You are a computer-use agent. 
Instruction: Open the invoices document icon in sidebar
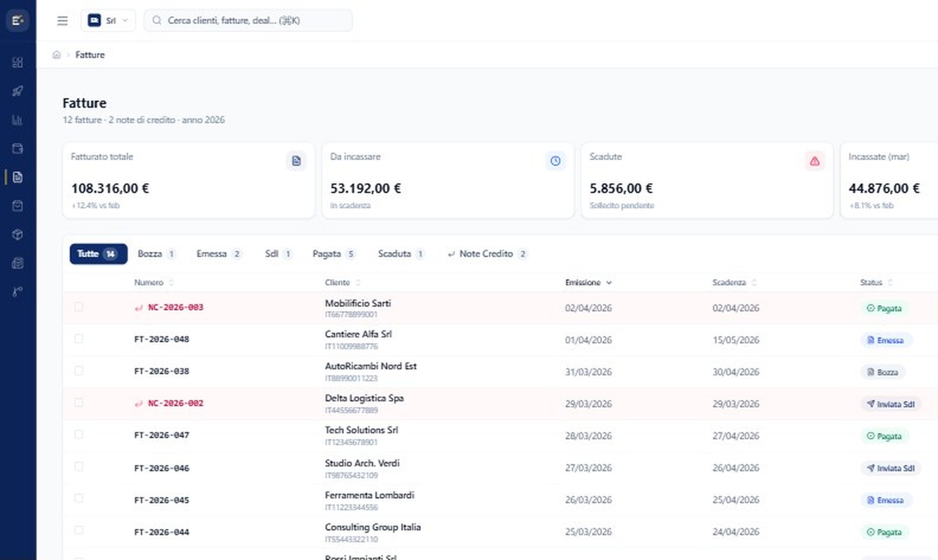[17, 177]
